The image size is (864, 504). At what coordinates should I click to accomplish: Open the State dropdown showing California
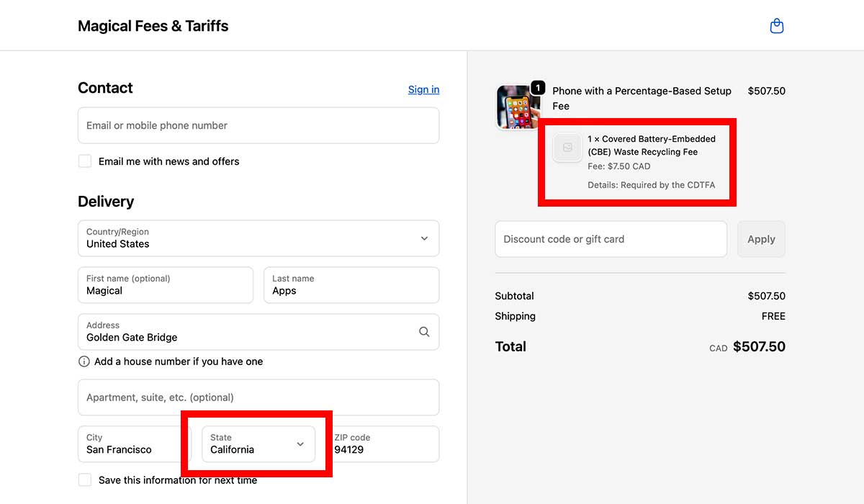[258, 445]
